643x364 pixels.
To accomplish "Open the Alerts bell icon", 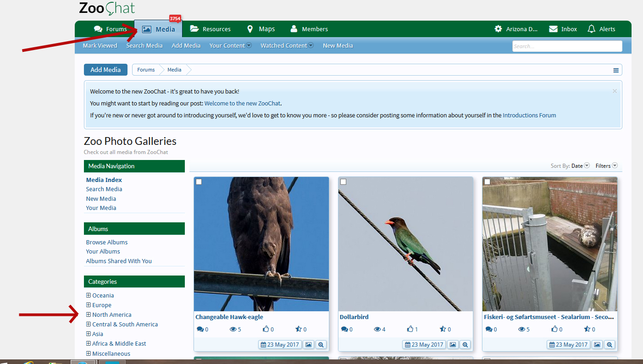I will click(x=592, y=29).
